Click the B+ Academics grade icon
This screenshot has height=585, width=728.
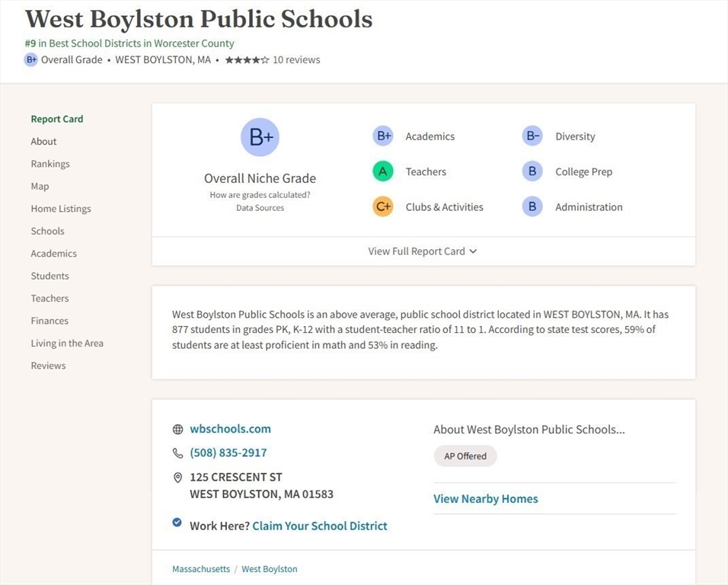[383, 136]
